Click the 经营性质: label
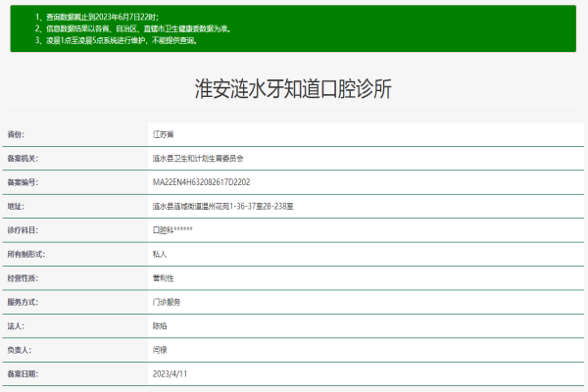Screen dimensions: 588x392 click(x=23, y=278)
